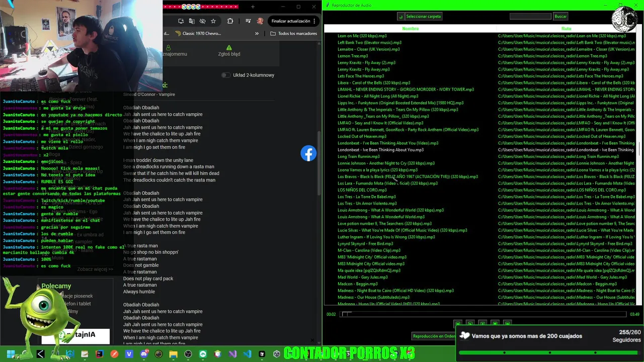Select M83 Midnight City Official video.mp3
The image size is (644, 362).
[x=371, y=263]
